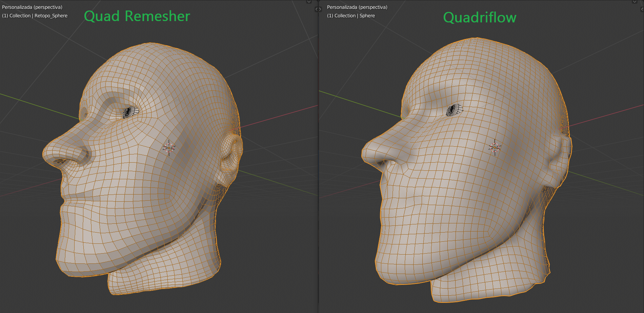644x313 pixels.
Task: Expand the right viewport's hidden header chevron
Action: click(x=635, y=2)
